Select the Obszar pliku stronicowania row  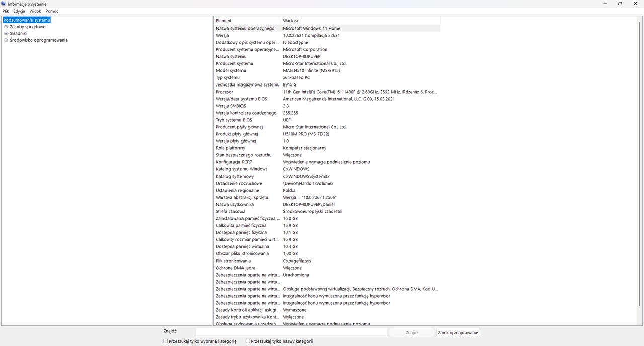[327, 254]
